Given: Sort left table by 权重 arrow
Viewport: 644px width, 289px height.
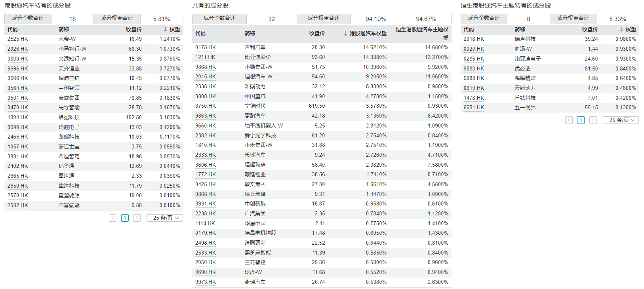Looking at the screenshot, I should coord(166,29).
